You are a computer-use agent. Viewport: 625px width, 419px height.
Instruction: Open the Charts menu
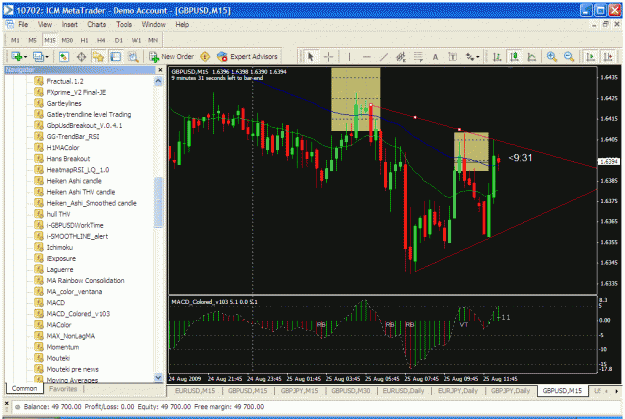96,24
